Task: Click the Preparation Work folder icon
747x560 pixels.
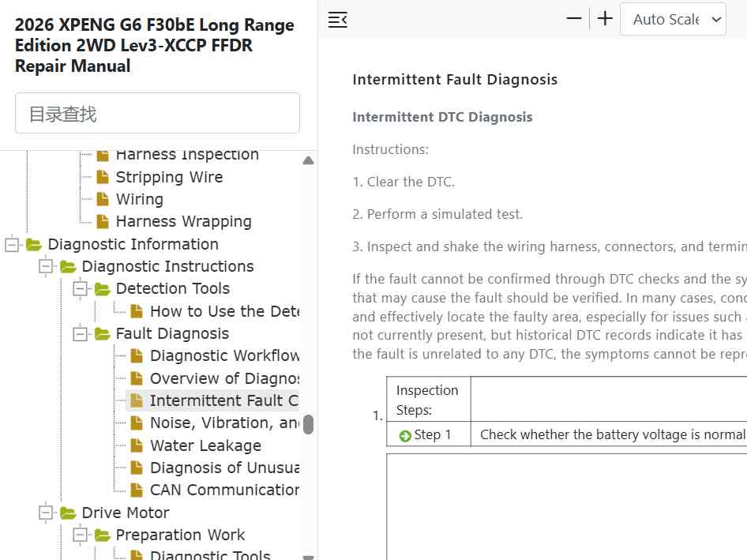Action: tap(102, 536)
